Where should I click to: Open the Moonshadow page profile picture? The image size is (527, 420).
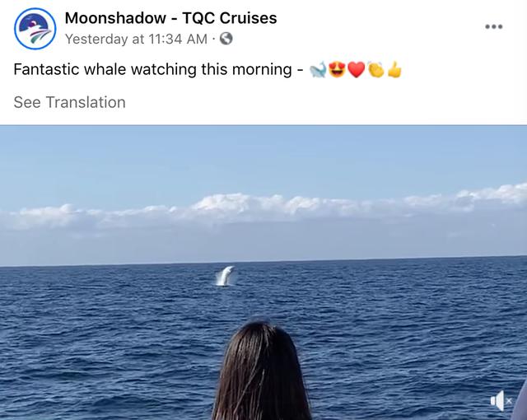[35, 29]
